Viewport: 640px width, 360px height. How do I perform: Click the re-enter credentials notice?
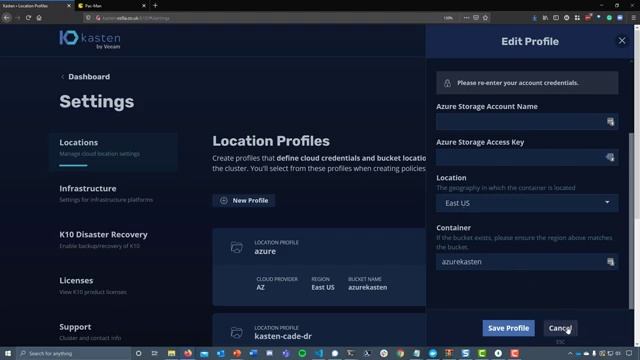point(527,83)
